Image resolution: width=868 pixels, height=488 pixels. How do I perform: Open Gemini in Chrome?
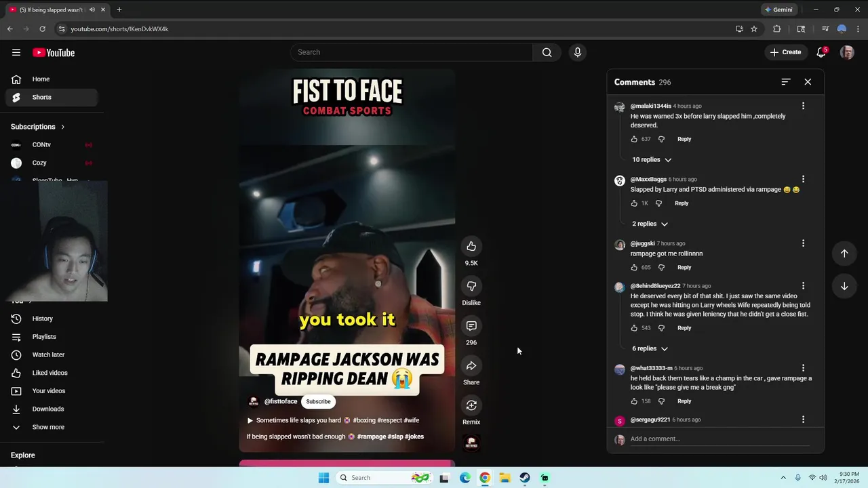click(x=778, y=9)
